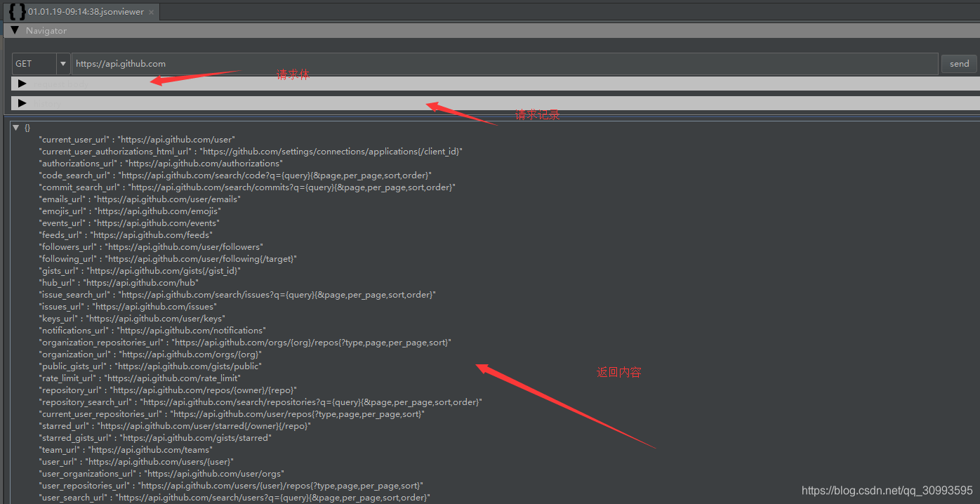This screenshot has height=504, width=980.
Task: Select the "user_organizations_url" row
Action: point(161,474)
